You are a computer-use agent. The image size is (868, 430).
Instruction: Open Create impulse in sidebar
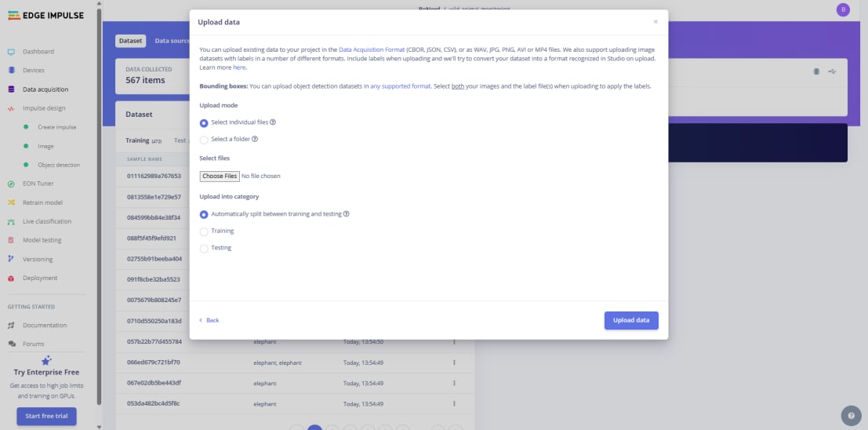coord(57,127)
